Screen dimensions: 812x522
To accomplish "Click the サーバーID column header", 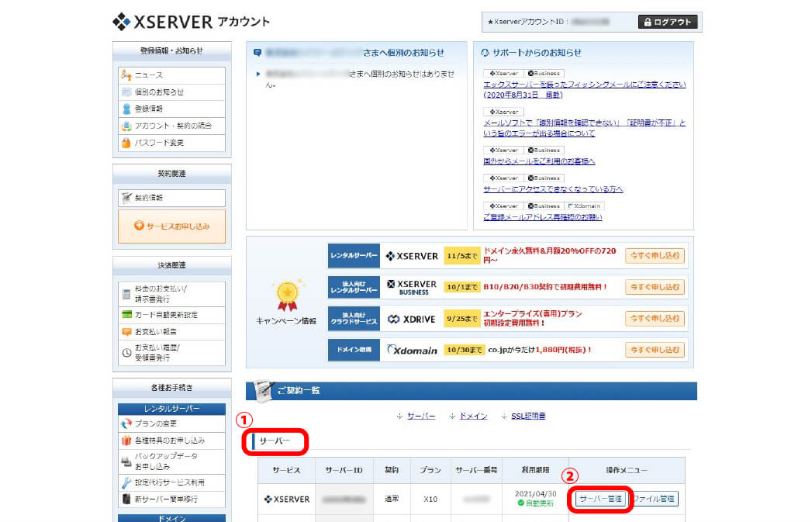I will point(344,470).
